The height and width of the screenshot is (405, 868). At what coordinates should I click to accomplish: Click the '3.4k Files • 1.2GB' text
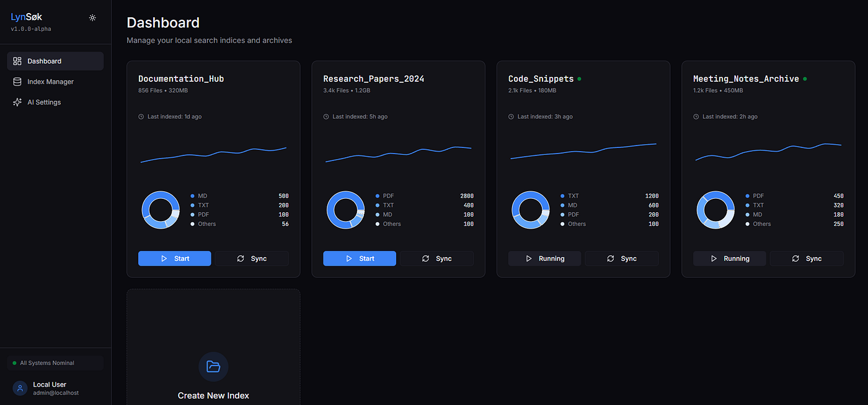coord(347,90)
